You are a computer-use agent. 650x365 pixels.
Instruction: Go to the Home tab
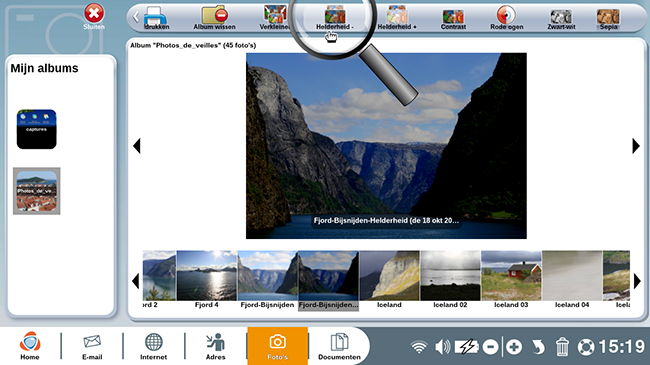[x=30, y=346]
